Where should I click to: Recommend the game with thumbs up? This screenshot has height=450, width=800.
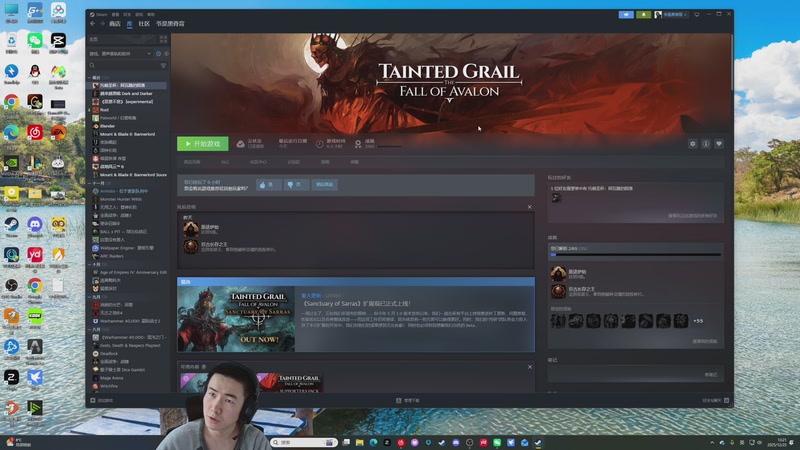(x=268, y=185)
